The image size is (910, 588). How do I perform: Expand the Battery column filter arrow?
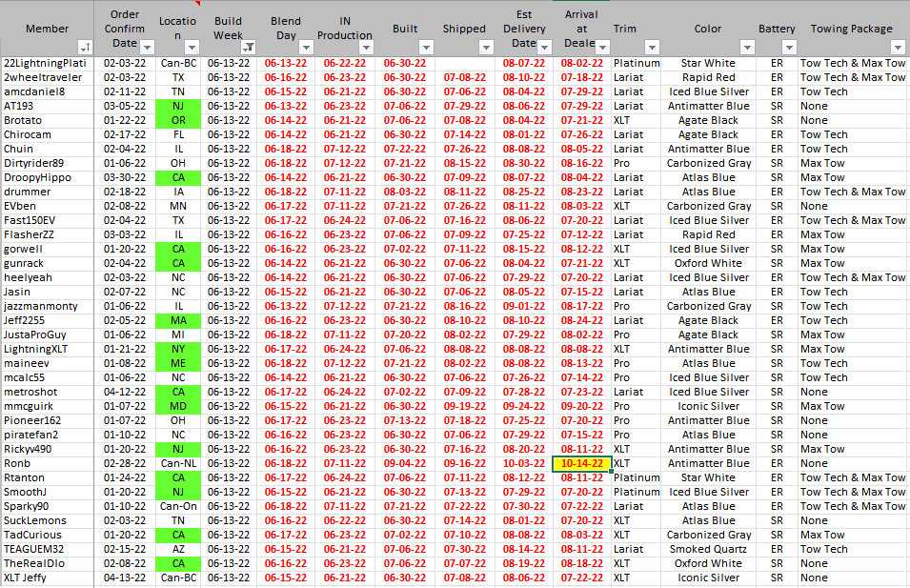[x=787, y=47]
